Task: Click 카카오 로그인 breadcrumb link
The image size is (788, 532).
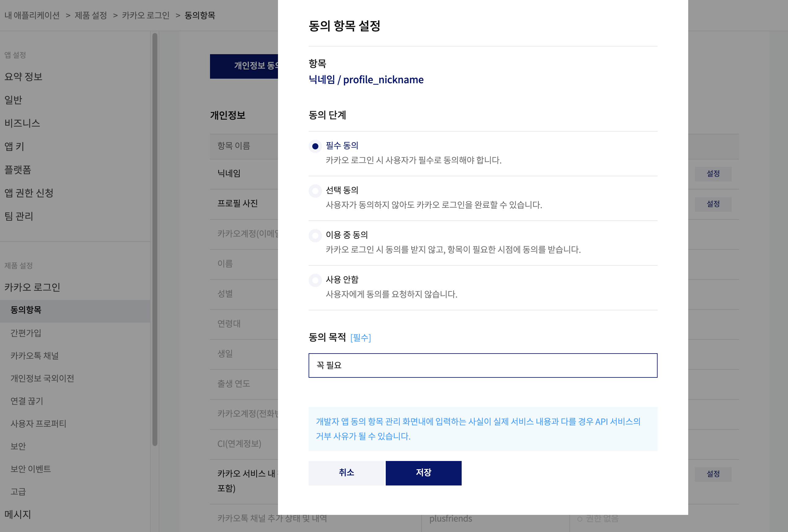Action: 145,15
